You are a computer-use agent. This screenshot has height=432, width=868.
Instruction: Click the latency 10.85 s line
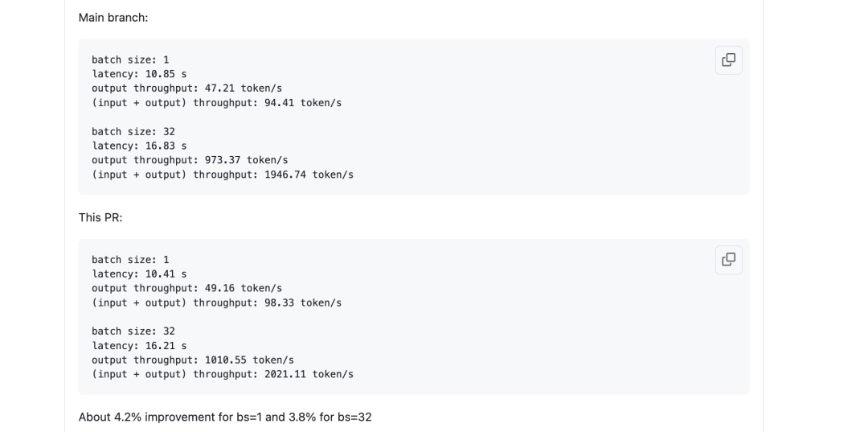tap(139, 74)
